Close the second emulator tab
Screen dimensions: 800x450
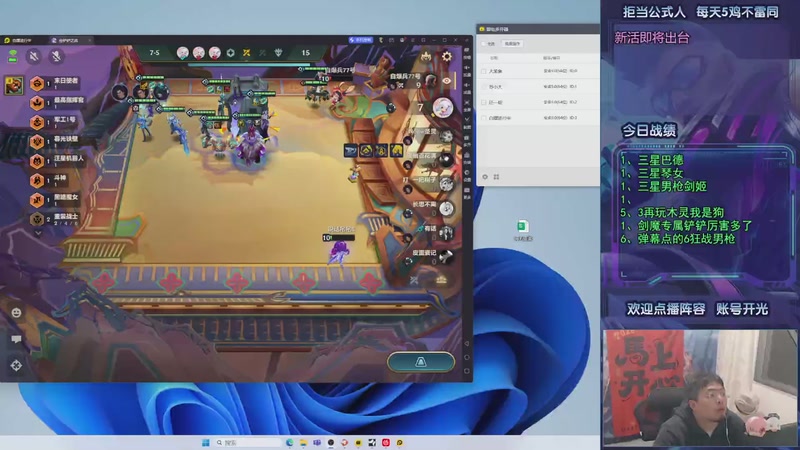(x=90, y=40)
